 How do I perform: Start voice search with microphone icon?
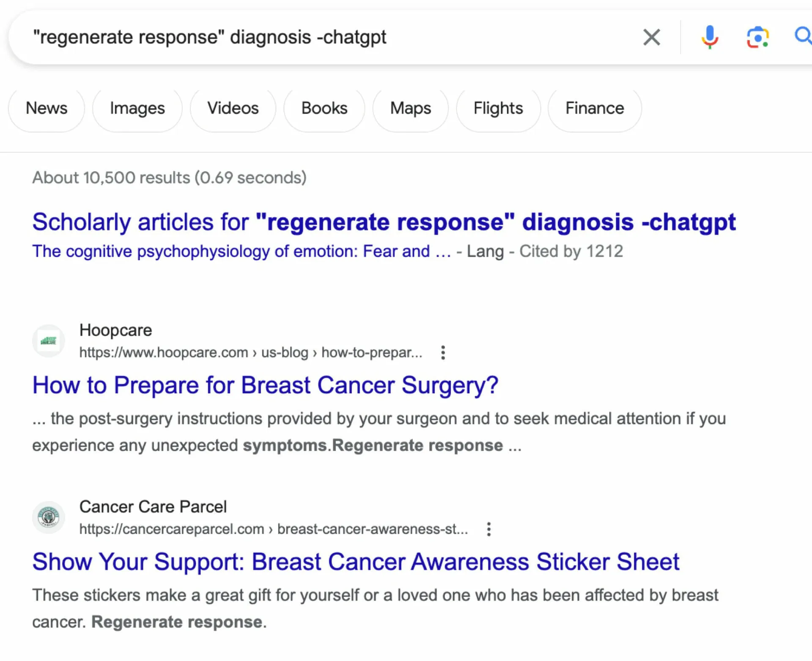[710, 37]
